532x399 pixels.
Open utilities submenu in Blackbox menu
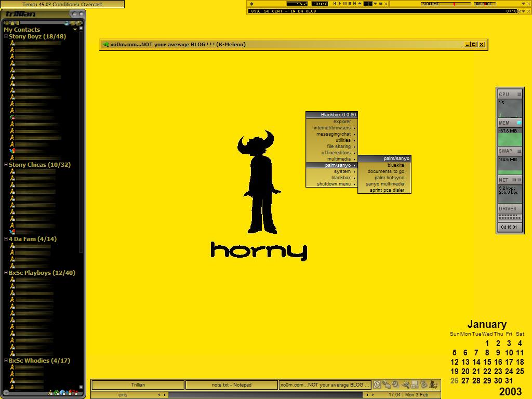point(331,140)
